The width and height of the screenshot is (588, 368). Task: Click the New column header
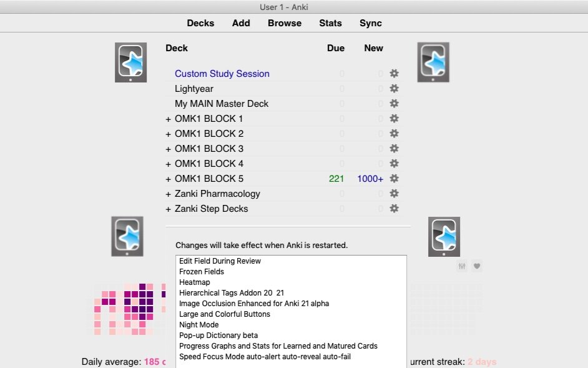coord(373,48)
